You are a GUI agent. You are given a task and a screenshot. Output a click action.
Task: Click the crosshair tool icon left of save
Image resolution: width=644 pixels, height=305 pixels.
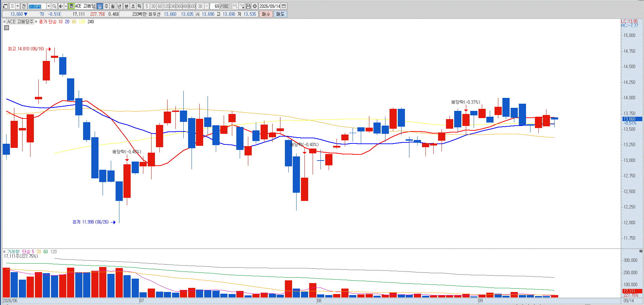click(242, 6)
